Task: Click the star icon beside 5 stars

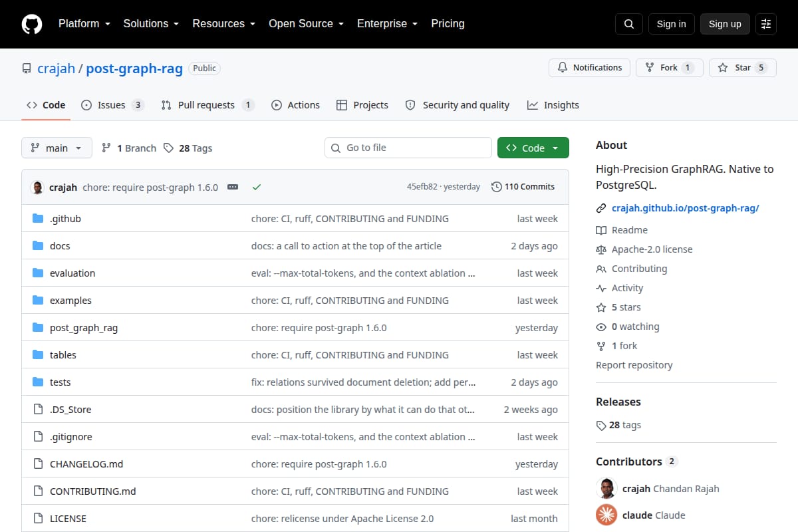Action: click(601, 307)
